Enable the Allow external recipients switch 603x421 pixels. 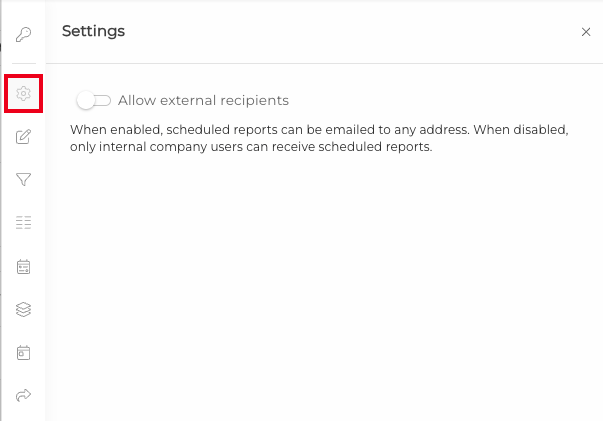[94, 100]
